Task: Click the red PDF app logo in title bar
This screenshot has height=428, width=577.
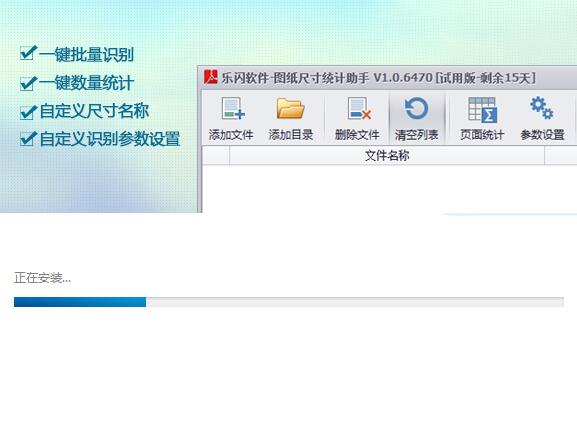Action: [210, 77]
